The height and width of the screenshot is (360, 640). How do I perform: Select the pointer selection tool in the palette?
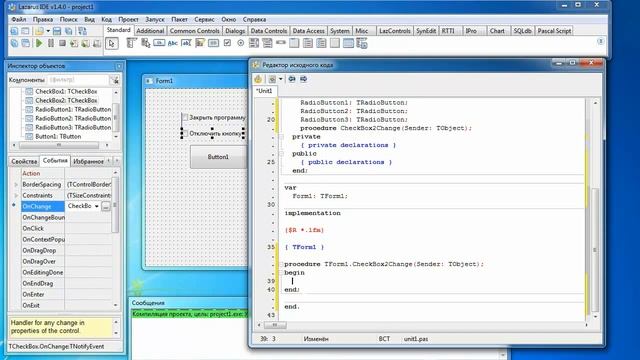coord(112,43)
